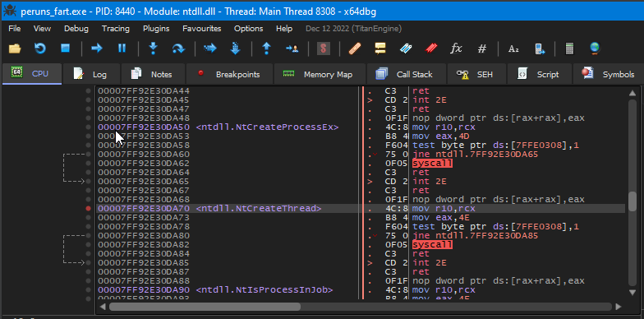The height and width of the screenshot is (319, 644).
Task: Toggle breakpoint dot beside 00007FF92E30DA50
Action: coord(89,127)
